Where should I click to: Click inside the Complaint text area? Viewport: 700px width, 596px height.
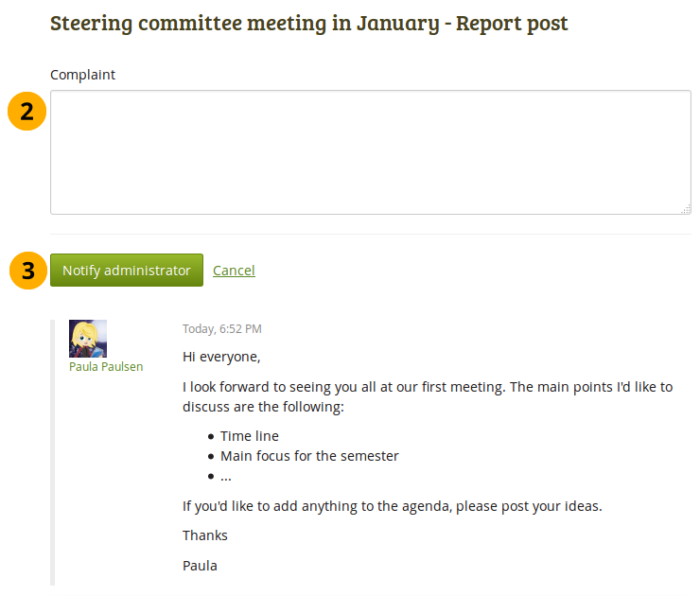pos(370,152)
